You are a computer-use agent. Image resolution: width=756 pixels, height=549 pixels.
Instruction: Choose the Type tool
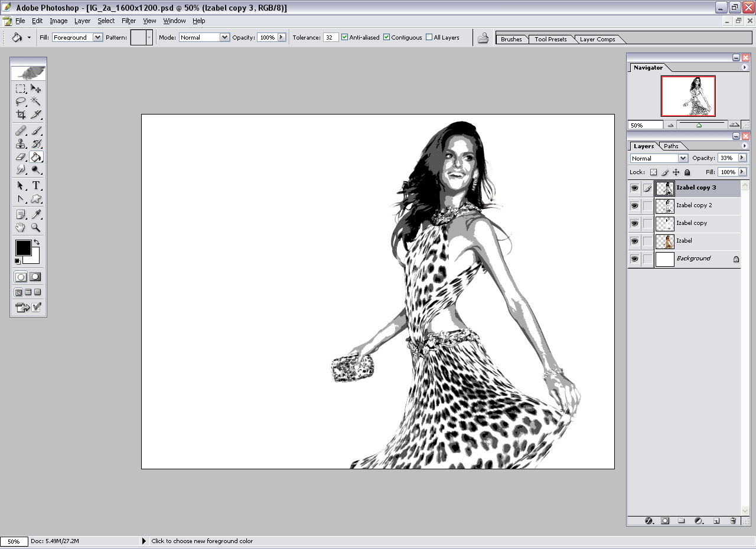[x=36, y=185]
